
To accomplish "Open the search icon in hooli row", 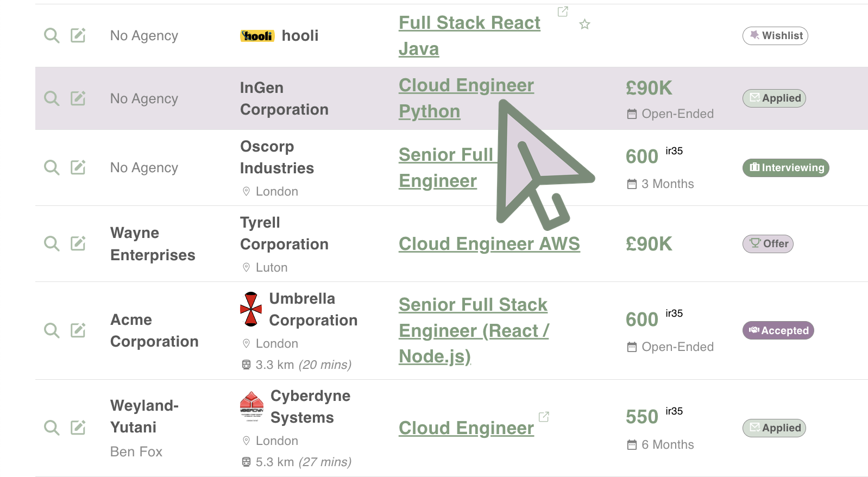I will pos(52,36).
